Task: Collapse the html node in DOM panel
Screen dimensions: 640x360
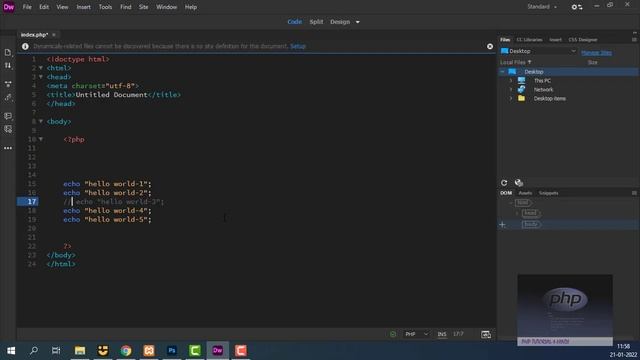Action: tap(511, 202)
